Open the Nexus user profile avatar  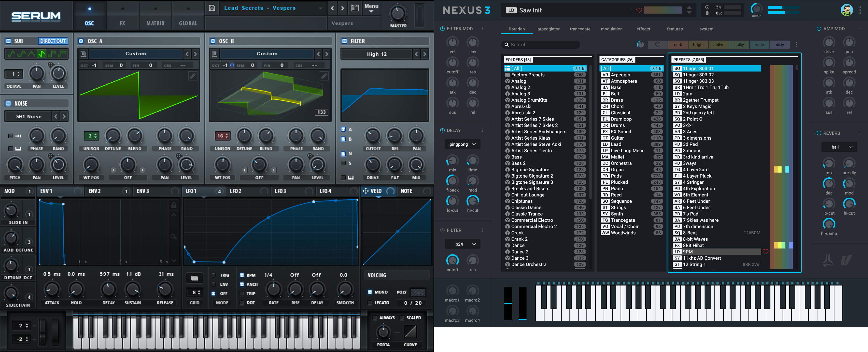point(847,10)
